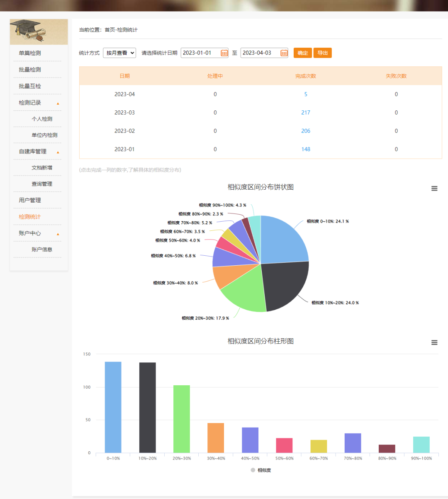Toggle 相似度 legend marker under bar chart
The height and width of the screenshot is (499, 448).
253,470
